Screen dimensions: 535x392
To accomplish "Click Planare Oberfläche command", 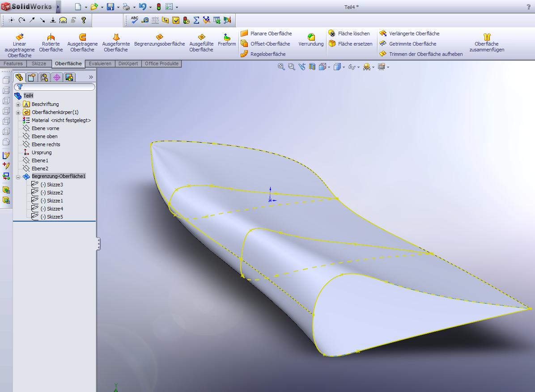I will point(266,34).
